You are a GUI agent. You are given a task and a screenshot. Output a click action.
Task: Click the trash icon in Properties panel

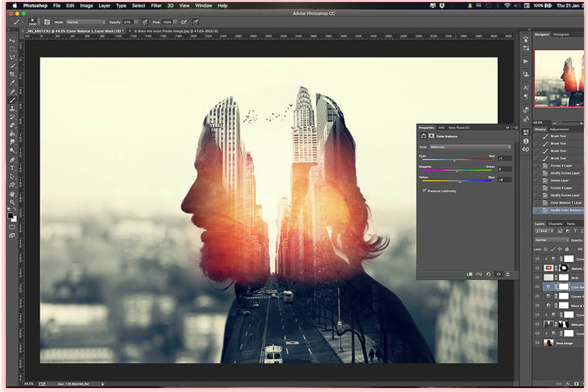point(507,274)
